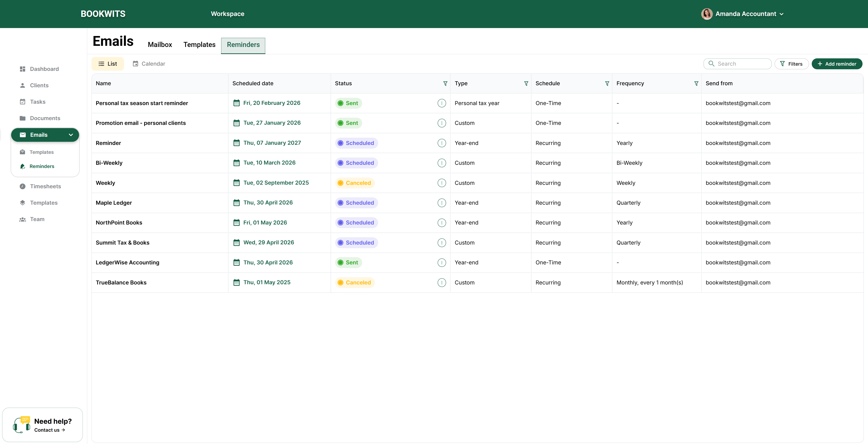Screen dimensions: 868x444
Task: Click calendar icon for Weekly reminder date
Action: coord(236,183)
